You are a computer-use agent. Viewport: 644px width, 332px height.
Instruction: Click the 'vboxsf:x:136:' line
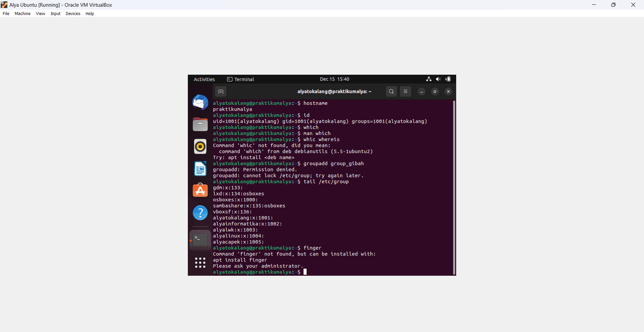pos(232,212)
